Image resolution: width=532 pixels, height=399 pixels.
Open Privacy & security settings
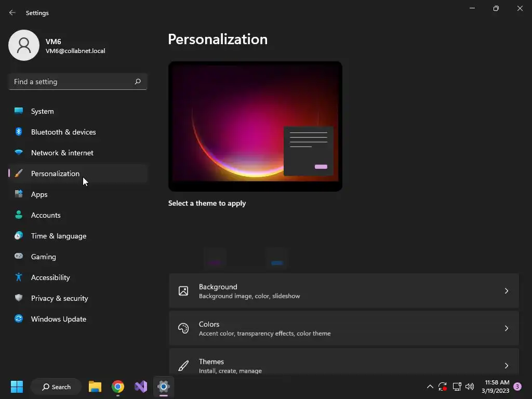78,298
